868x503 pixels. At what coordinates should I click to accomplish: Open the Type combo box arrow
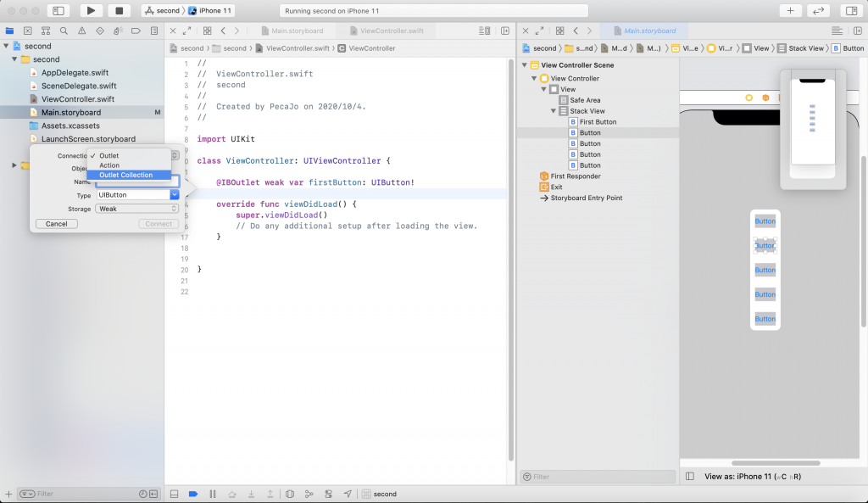(174, 195)
